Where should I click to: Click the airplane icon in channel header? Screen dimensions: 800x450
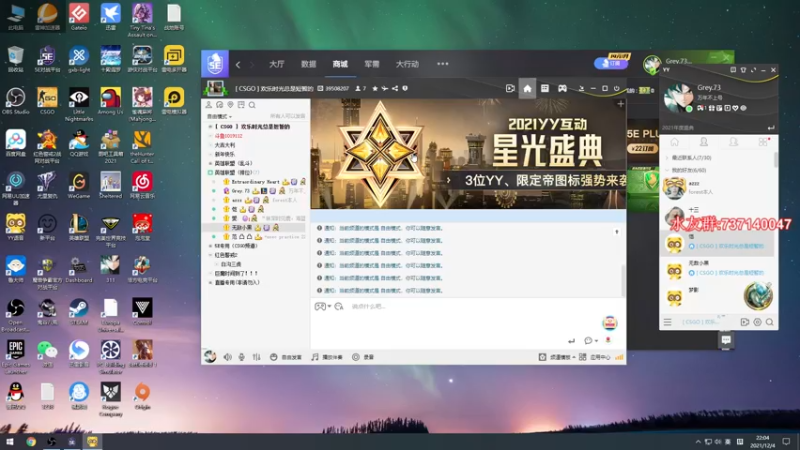pos(385,88)
